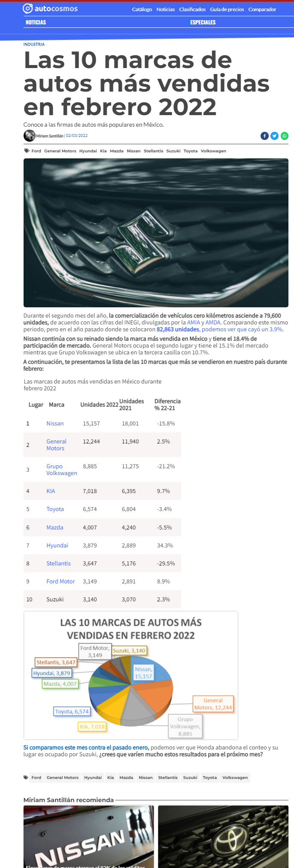Screen dimensions: 294x868
Task: Open the AMIA link in article
Action: 193,322
